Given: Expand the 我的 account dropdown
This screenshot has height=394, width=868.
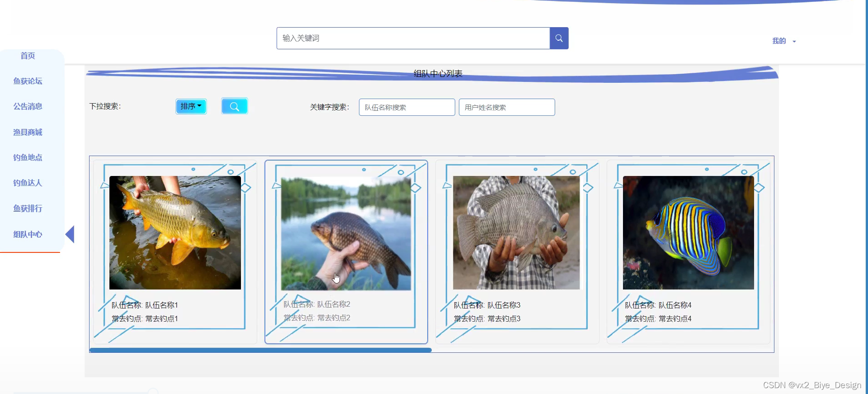Looking at the screenshot, I should coord(784,41).
